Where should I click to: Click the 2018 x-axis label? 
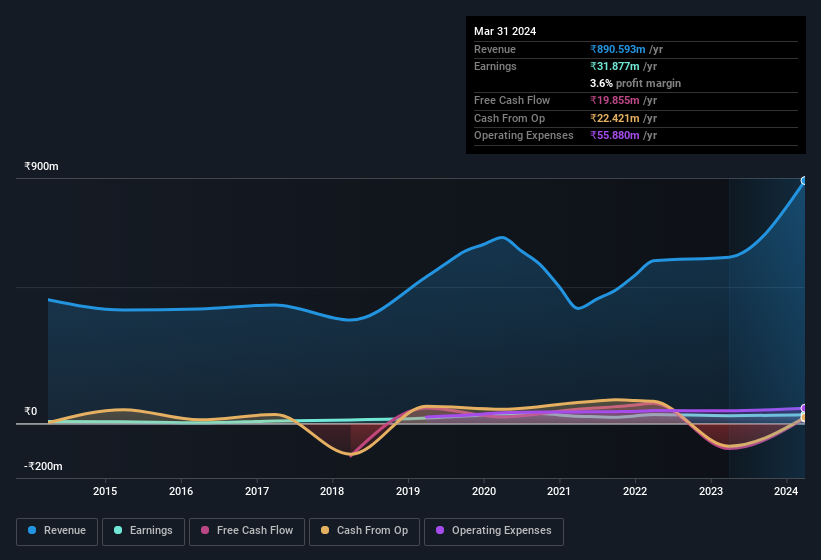click(x=332, y=491)
